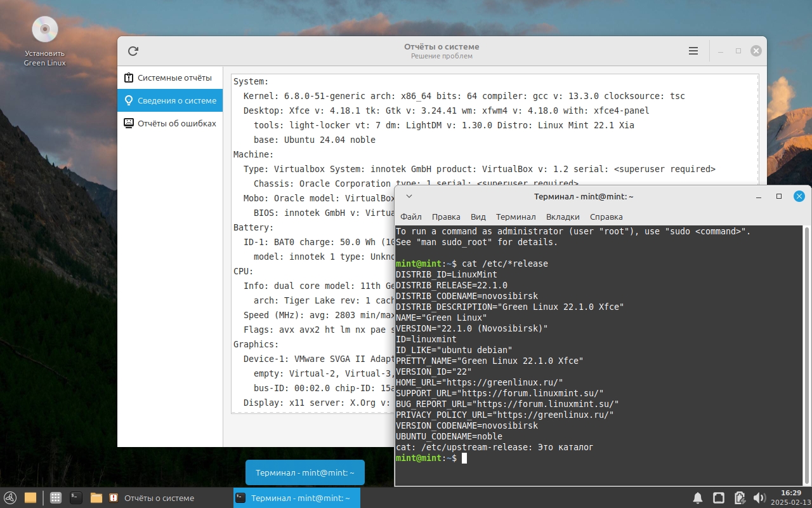This screenshot has height=508, width=812.
Task: Select 'Системные отчёты' in the sidebar
Action: coord(170,77)
